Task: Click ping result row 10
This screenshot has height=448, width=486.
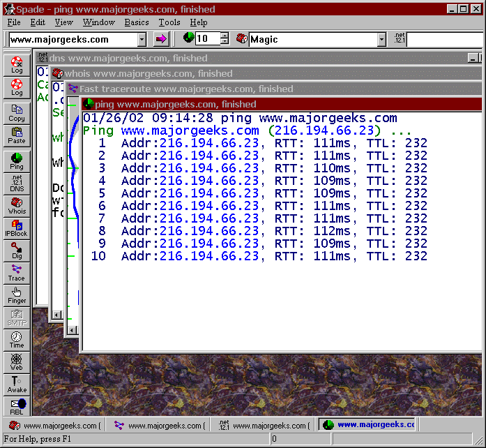Action: tap(259, 256)
